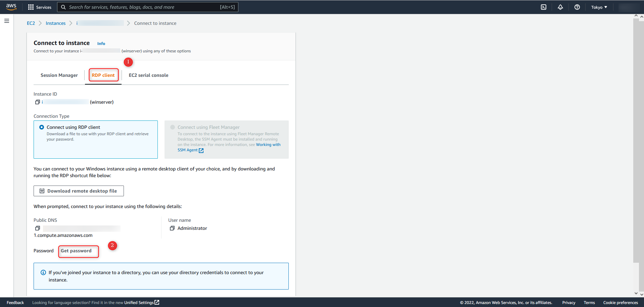
Task: Click the Unified Settings external link icon
Action: coord(157,302)
